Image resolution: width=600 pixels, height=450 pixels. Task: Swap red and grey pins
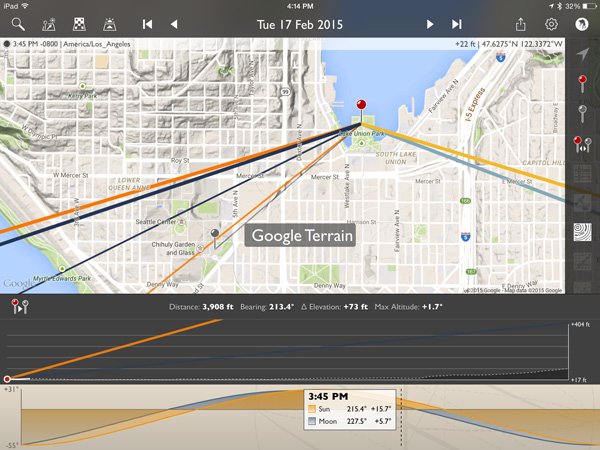[582, 144]
